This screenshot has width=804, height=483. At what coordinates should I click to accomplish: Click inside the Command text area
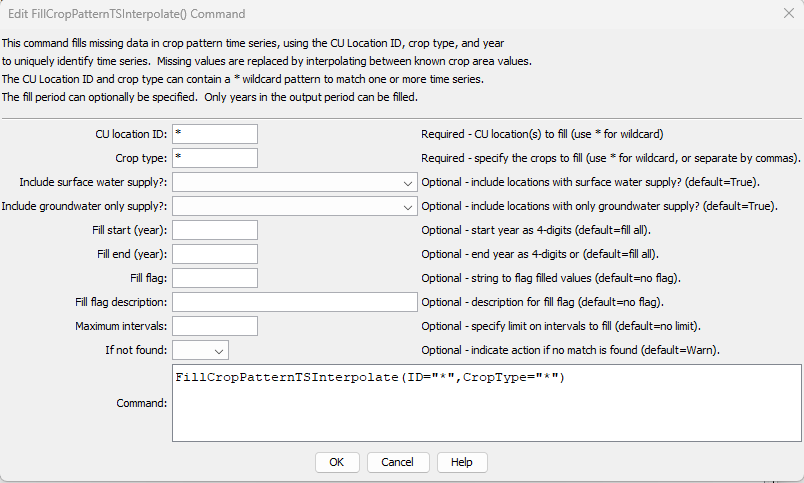(487, 403)
